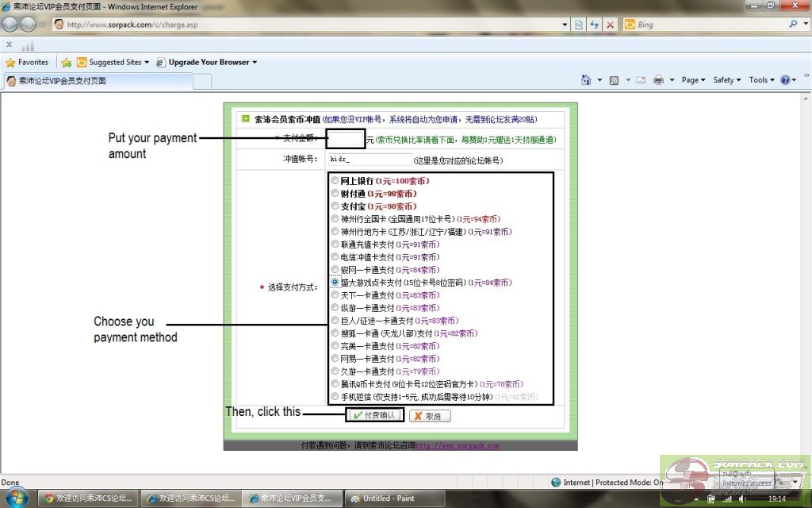Click the Home icon in command bar
Image resolution: width=812 pixels, height=508 pixels.
point(586,80)
